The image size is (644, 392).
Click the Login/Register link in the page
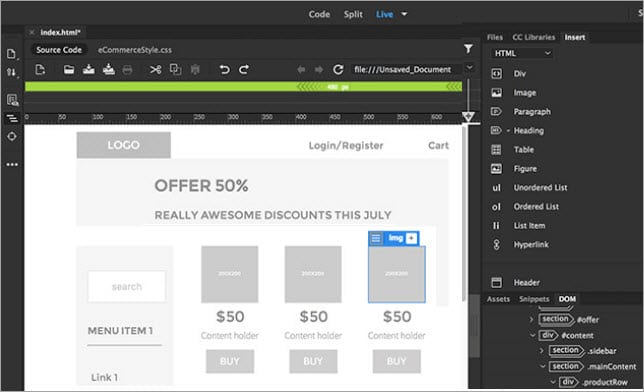346,145
